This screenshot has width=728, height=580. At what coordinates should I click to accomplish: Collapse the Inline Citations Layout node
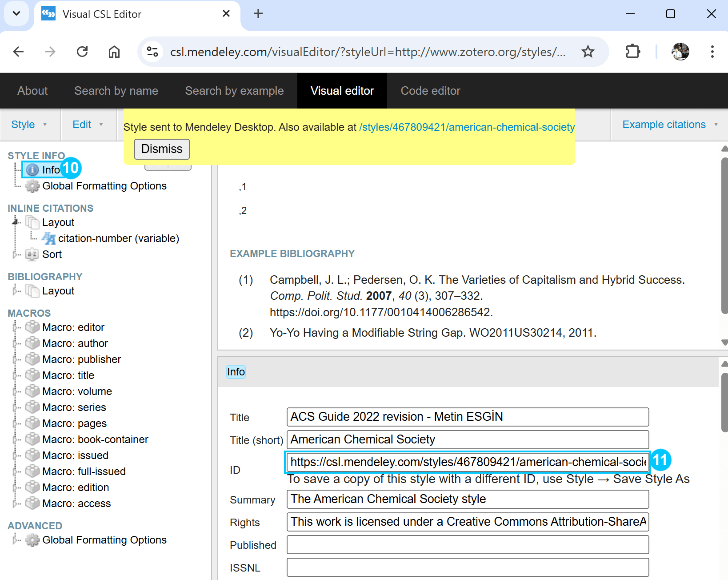click(16, 222)
